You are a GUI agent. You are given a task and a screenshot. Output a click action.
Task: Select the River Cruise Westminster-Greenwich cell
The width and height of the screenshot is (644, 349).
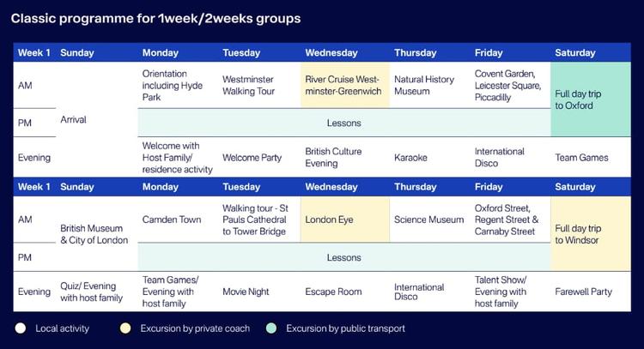pos(343,85)
